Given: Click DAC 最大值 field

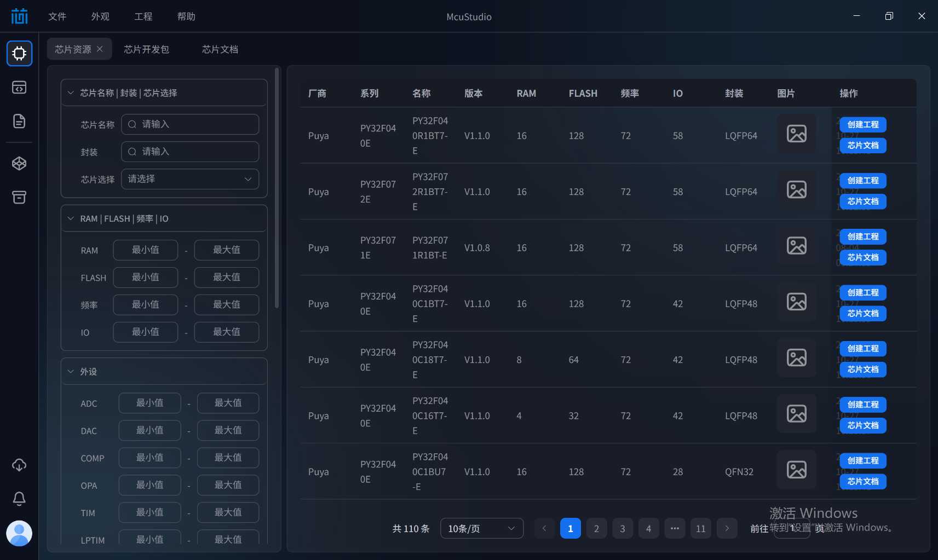Looking at the screenshot, I should pos(228,430).
